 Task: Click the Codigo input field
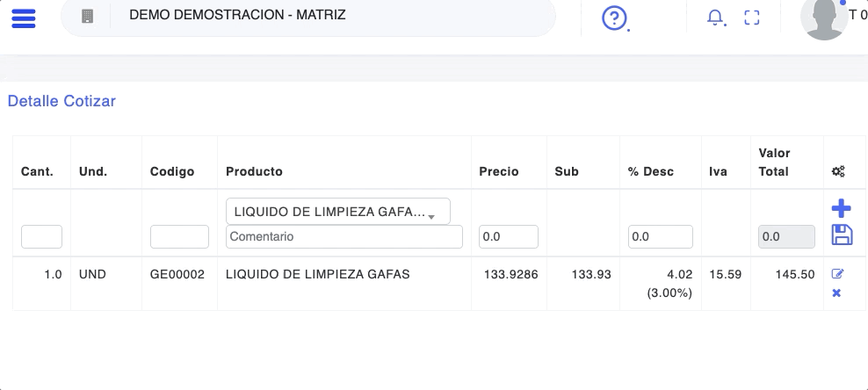[x=179, y=236]
